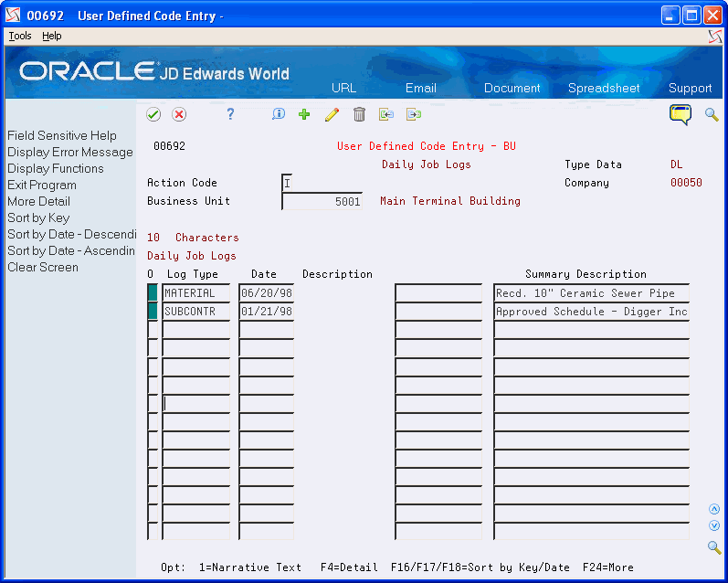Image resolution: width=728 pixels, height=583 pixels.
Task: Click the SUBCONTR log type field
Action: [x=195, y=312]
